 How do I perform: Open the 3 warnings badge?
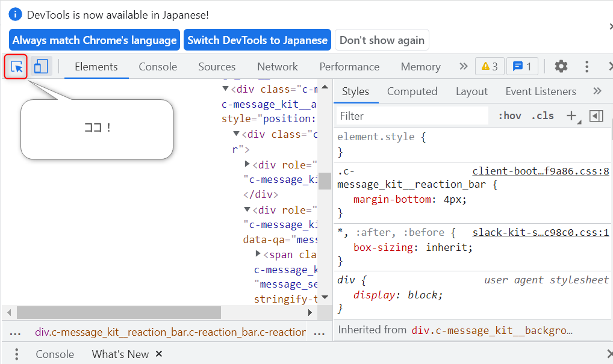click(x=490, y=66)
